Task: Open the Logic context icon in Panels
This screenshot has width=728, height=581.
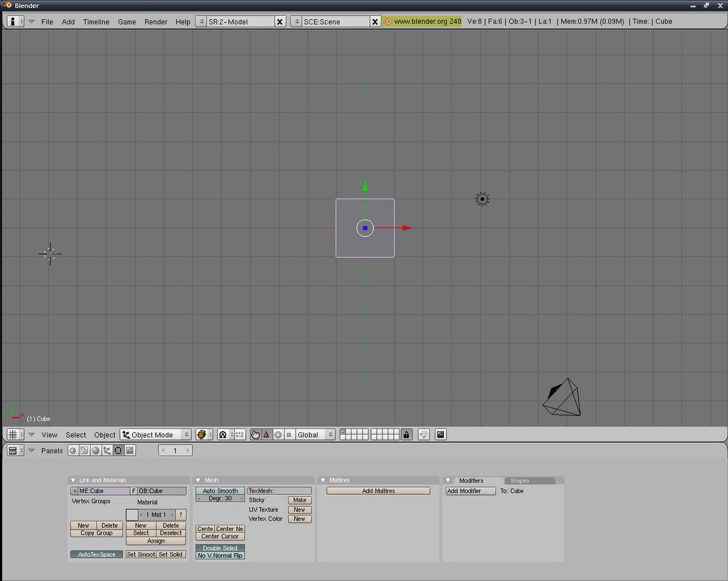Action: point(73,450)
